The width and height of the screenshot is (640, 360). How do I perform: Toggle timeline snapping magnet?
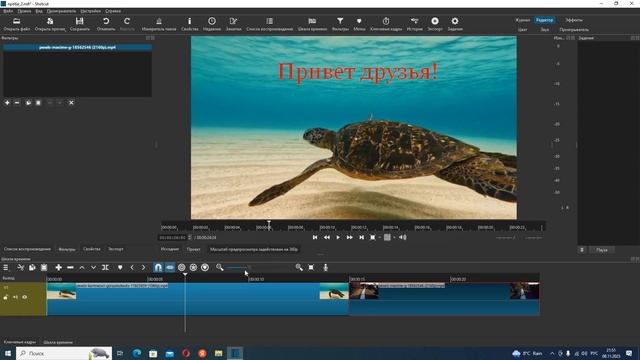158,267
